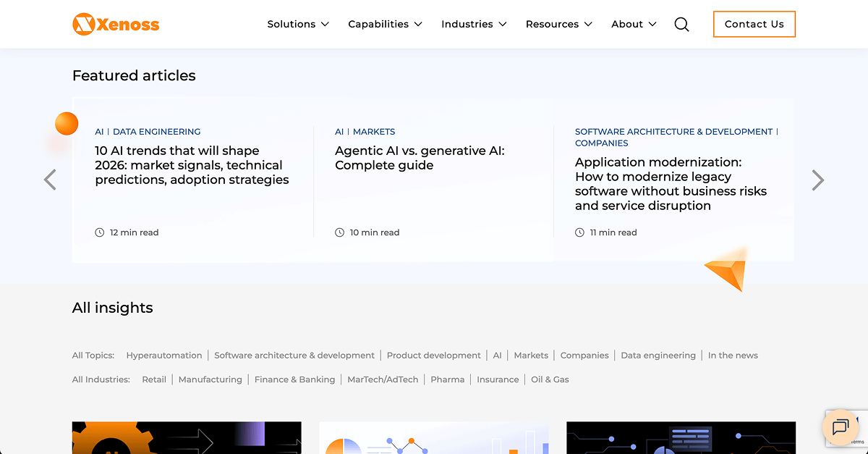Screen dimensions: 868x454
Task: Expand the Capabilities dropdown
Action: pyautogui.click(x=385, y=24)
